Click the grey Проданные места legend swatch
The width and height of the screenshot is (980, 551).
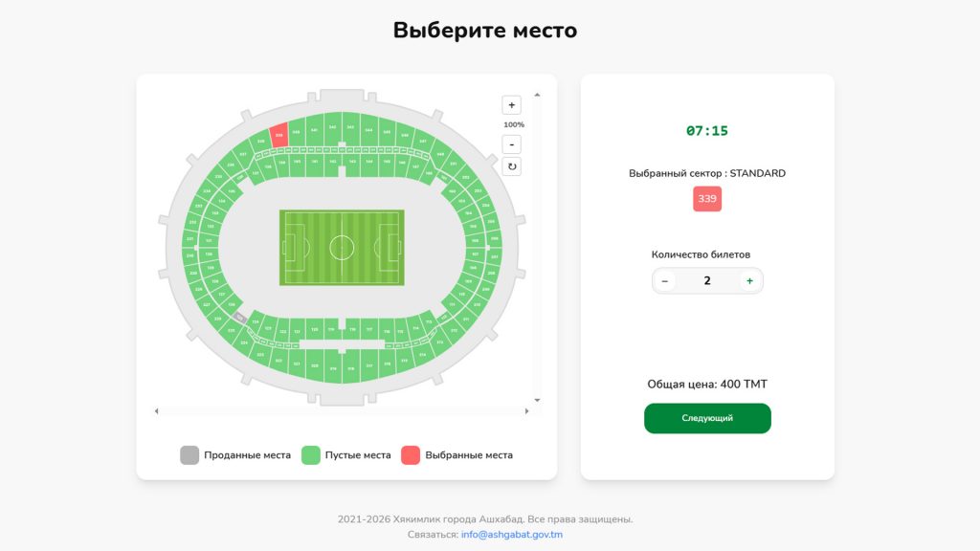(x=189, y=455)
